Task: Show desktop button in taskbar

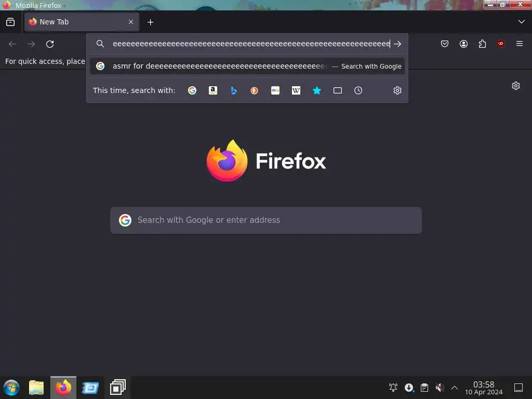Action: 518,388
